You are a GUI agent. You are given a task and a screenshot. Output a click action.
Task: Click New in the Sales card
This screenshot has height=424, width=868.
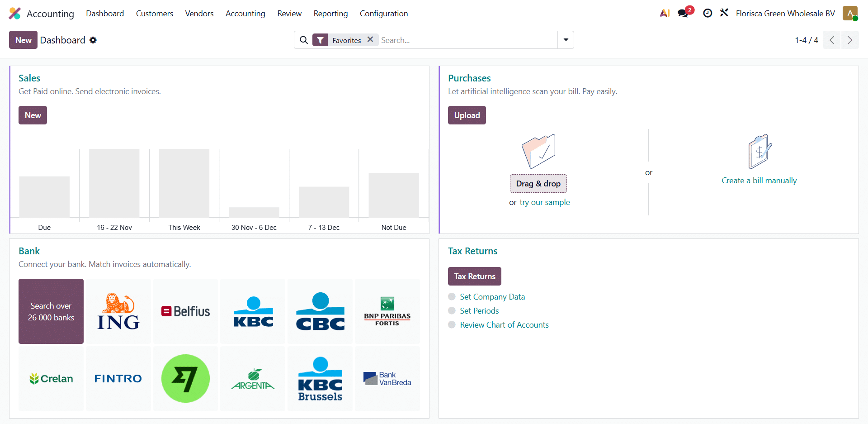tap(33, 115)
